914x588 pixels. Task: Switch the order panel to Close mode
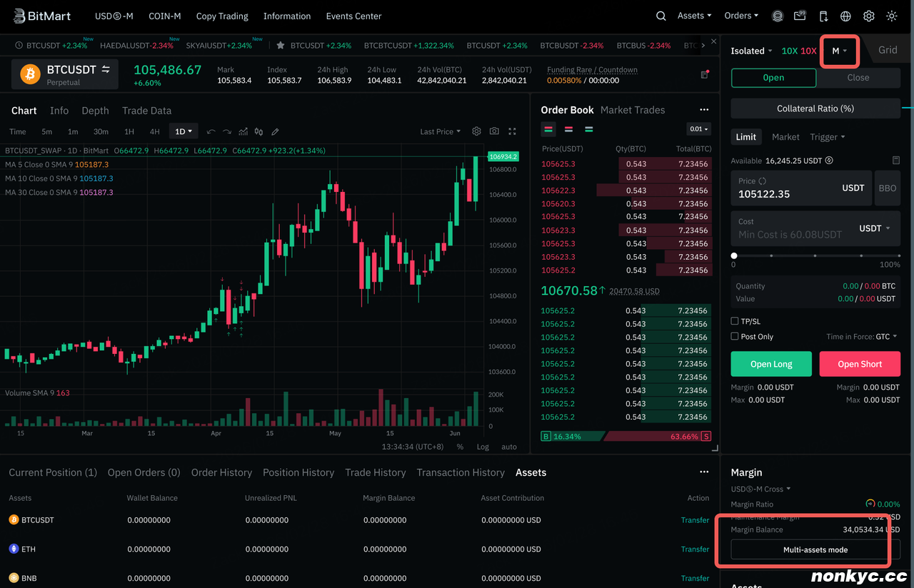858,78
